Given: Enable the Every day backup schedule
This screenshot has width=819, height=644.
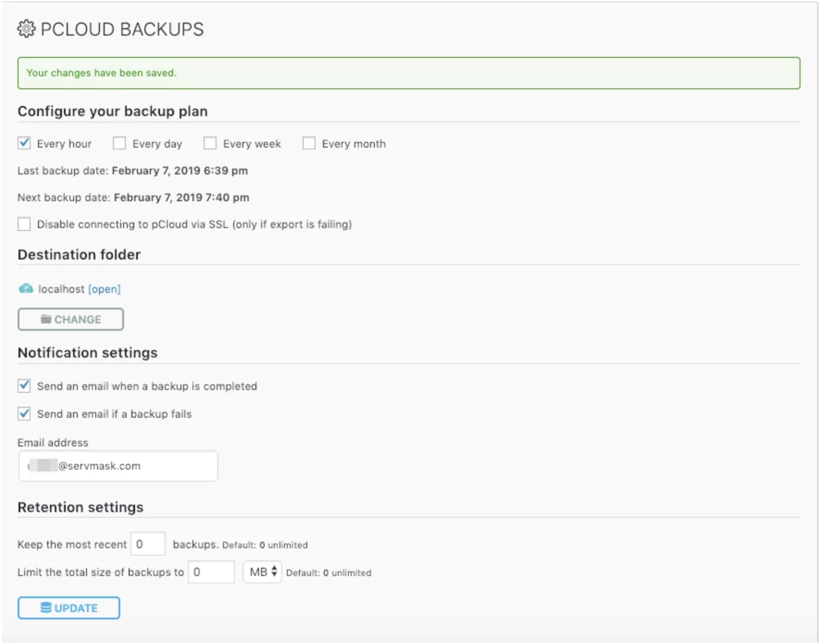Looking at the screenshot, I should tap(119, 143).
